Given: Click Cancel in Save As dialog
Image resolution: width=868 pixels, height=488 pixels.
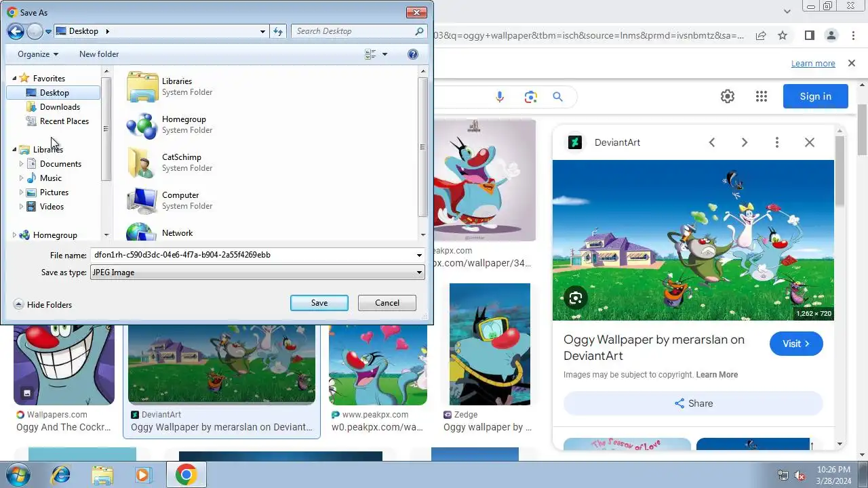Looking at the screenshot, I should pyautogui.click(x=387, y=303).
